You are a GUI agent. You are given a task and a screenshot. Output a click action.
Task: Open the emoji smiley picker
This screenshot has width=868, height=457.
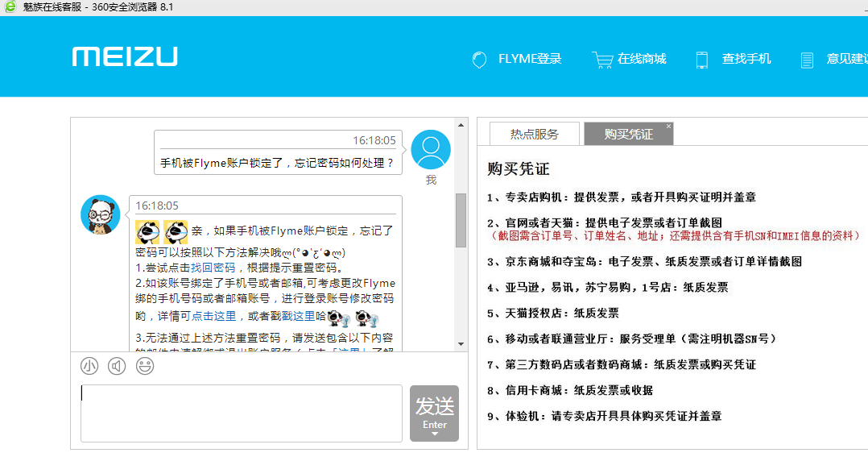(x=145, y=366)
